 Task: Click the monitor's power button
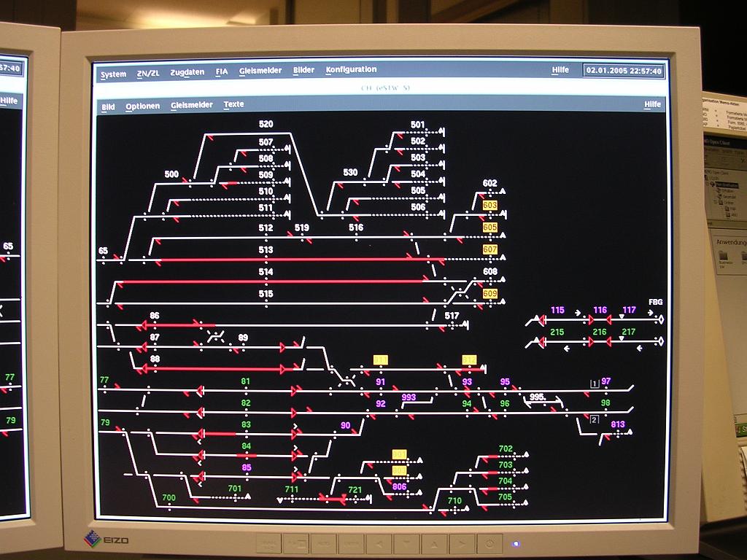click(489, 543)
